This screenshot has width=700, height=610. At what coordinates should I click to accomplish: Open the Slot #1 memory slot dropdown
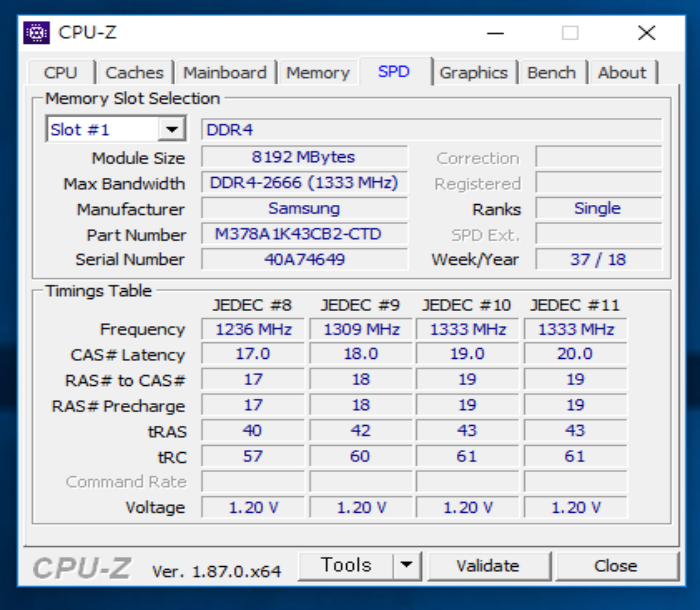click(x=172, y=129)
